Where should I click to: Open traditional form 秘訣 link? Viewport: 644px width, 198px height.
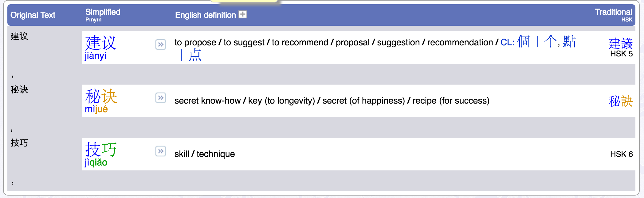tap(620, 101)
